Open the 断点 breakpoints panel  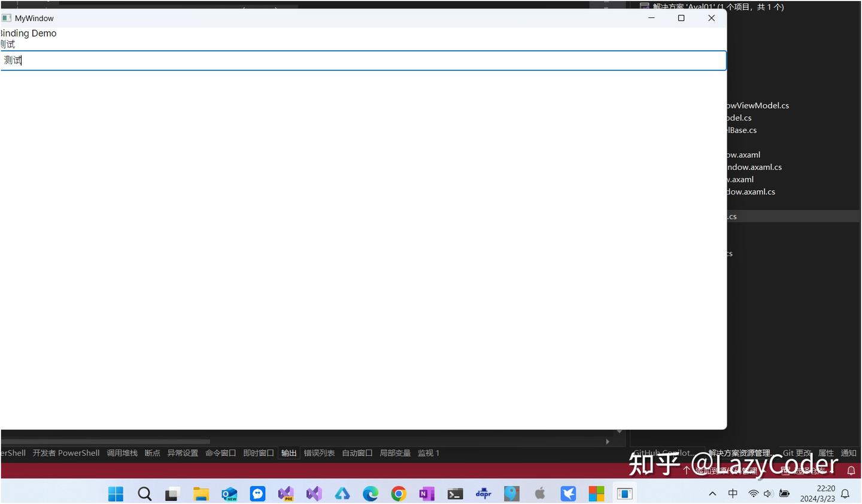click(152, 453)
